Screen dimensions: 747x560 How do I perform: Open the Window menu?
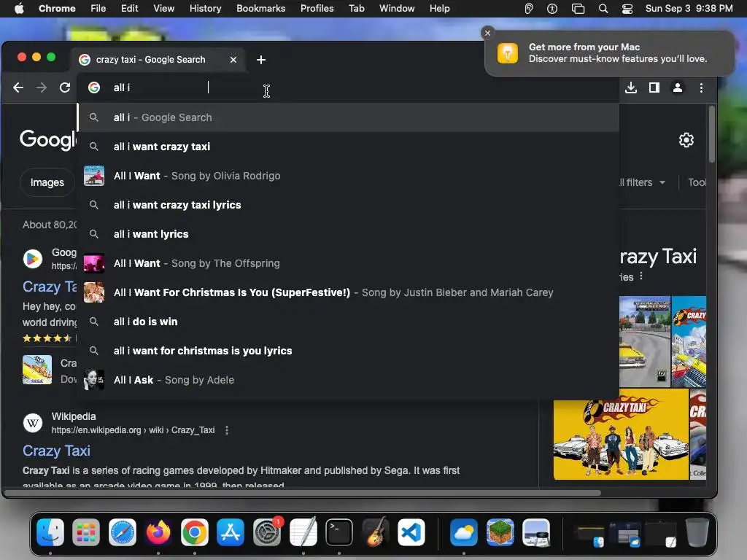(397, 9)
